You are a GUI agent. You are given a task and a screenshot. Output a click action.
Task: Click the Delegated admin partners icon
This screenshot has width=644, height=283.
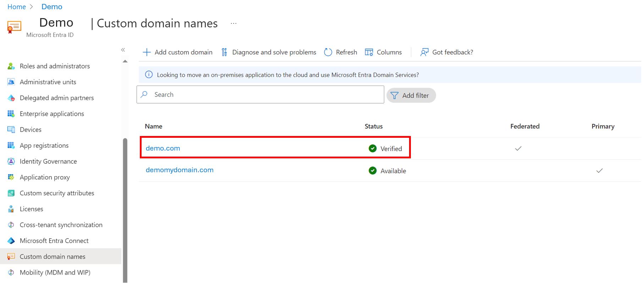click(x=11, y=98)
